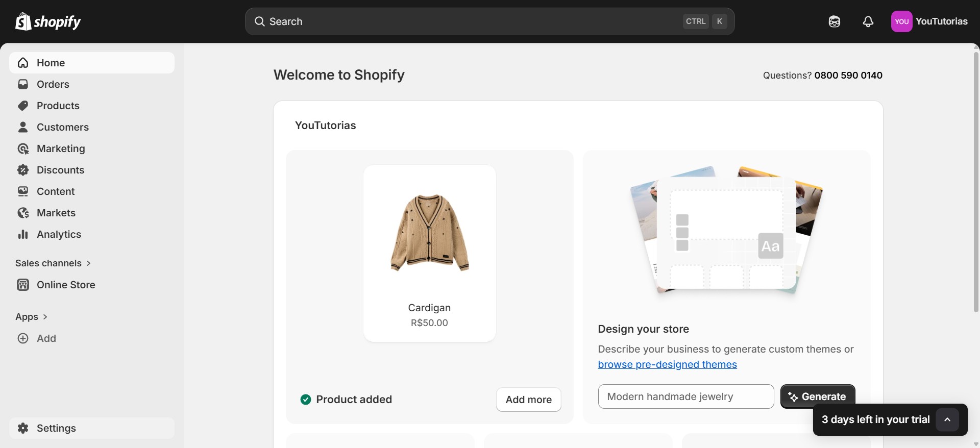980x448 pixels.
Task: Open Customers in the sidebar
Action: pos(92,127)
